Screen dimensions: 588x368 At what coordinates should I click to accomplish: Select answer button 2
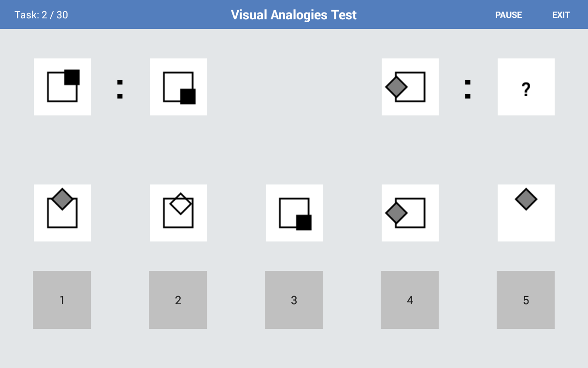[x=178, y=300]
